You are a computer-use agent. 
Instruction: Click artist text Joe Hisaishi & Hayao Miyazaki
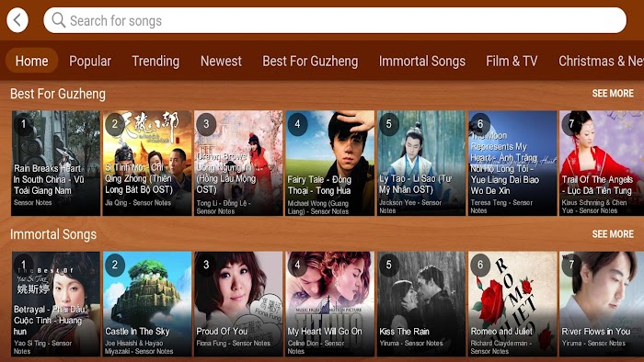coord(139,346)
